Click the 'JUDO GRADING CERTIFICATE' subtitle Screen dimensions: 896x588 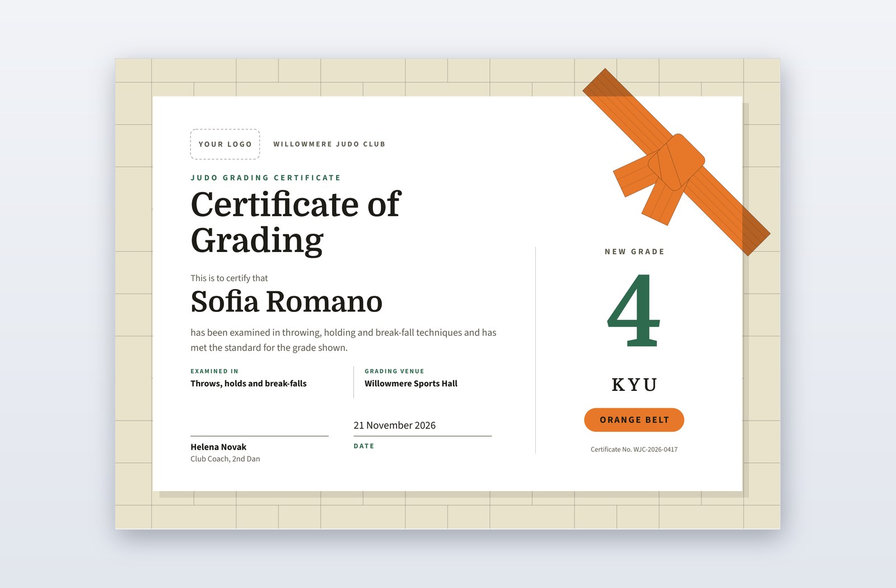(x=265, y=178)
